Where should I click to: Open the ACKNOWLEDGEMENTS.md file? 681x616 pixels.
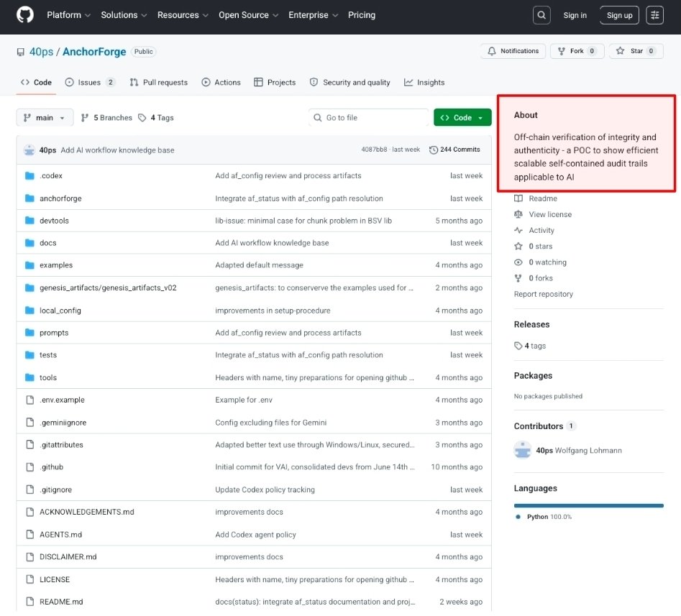pos(87,512)
